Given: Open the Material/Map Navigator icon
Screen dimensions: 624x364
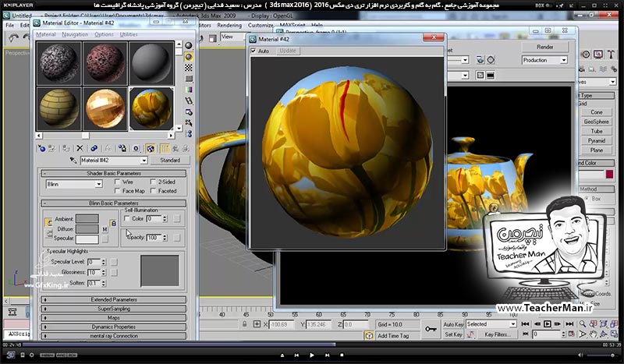Looking at the screenshot, I should click(189, 133).
